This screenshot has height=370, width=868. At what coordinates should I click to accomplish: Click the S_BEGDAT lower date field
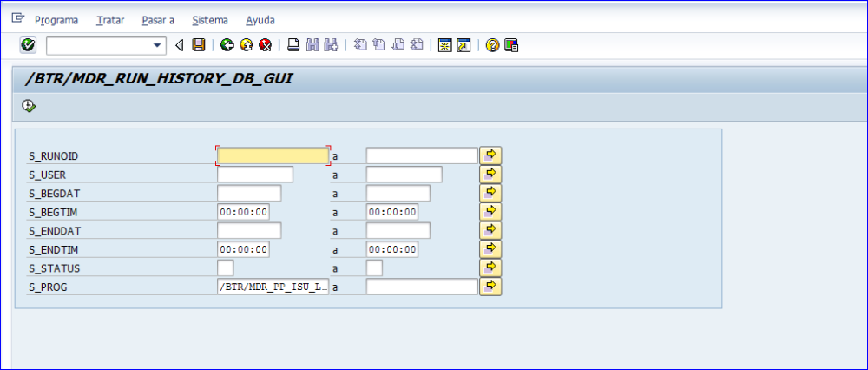pyautogui.click(x=249, y=194)
